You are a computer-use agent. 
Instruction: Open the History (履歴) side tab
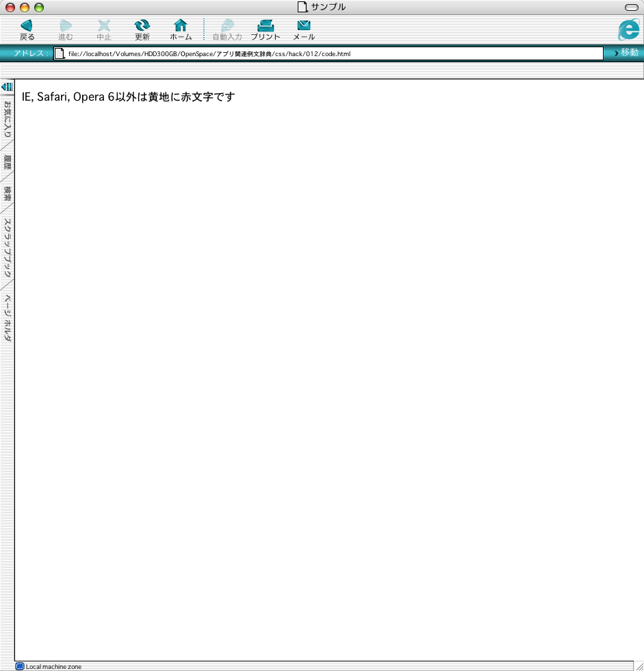tap(8, 162)
